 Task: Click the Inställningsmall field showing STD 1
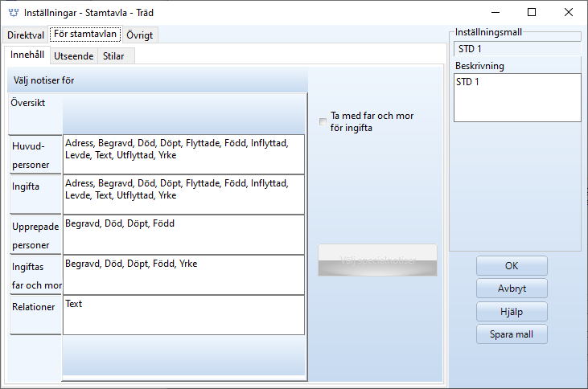pos(516,49)
